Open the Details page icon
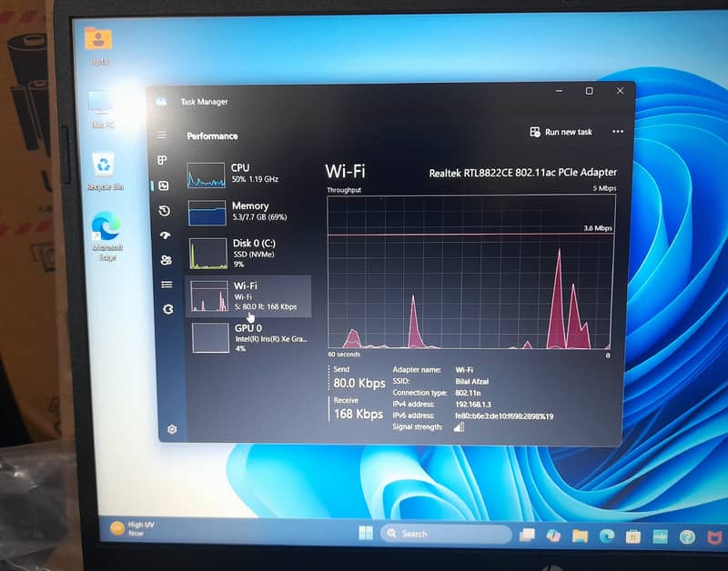 click(x=167, y=285)
